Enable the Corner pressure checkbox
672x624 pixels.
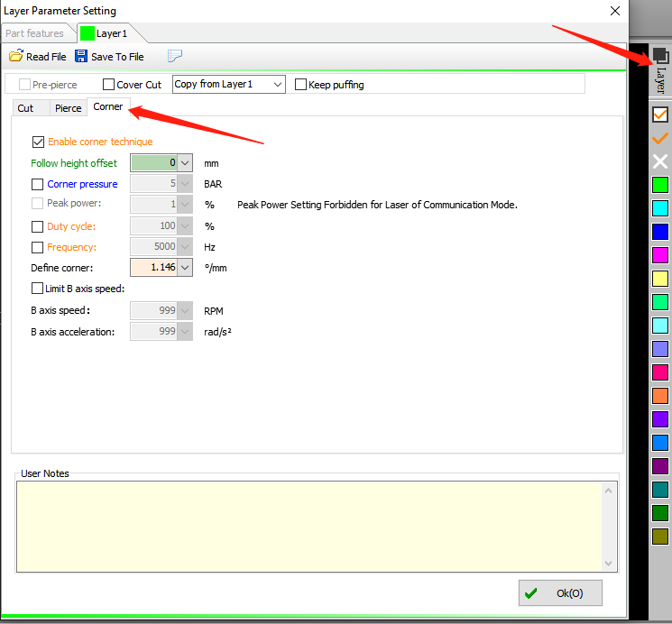pyautogui.click(x=37, y=184)
